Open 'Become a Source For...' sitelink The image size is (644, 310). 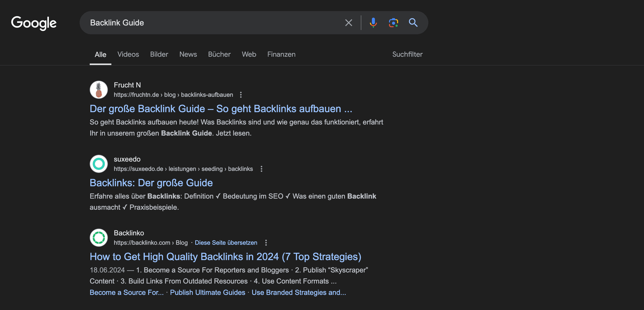tap(127, 293)
